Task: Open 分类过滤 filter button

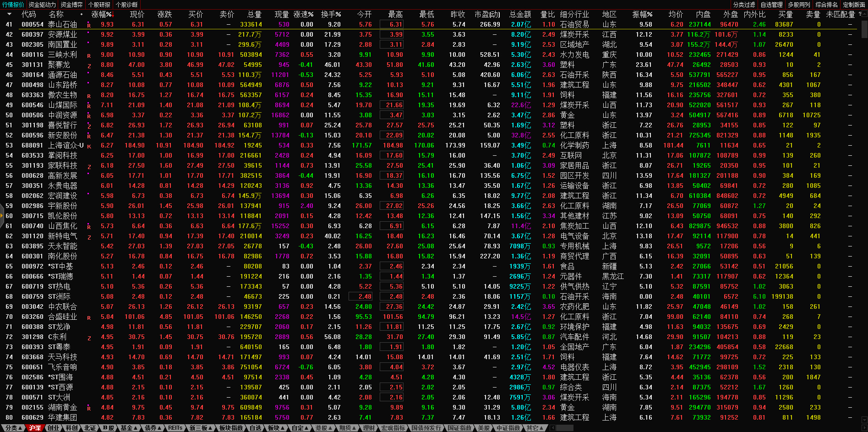Action: [744, 5]
